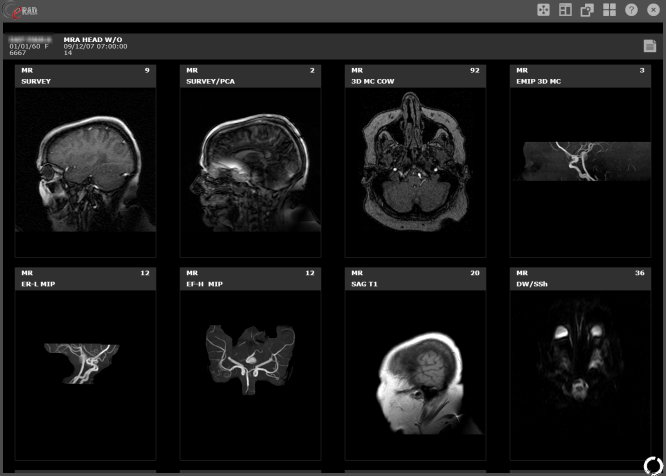Screen dimensions: 666x476
Task: Open the panel layout icon
Action: 565,10
